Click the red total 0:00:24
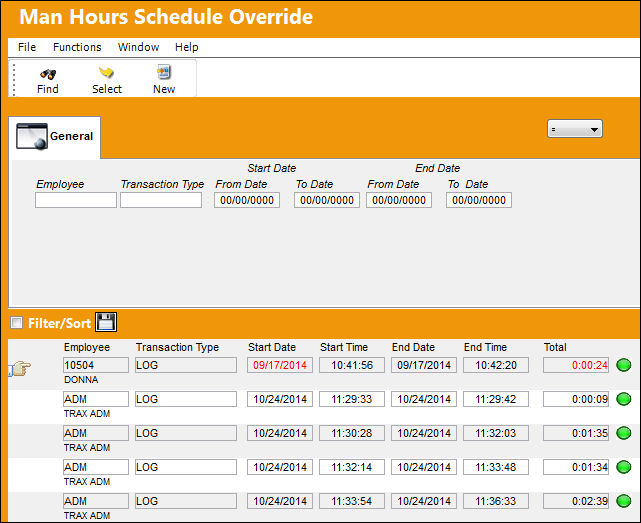This screenshot has width=641, height=523. coord(576,365)
